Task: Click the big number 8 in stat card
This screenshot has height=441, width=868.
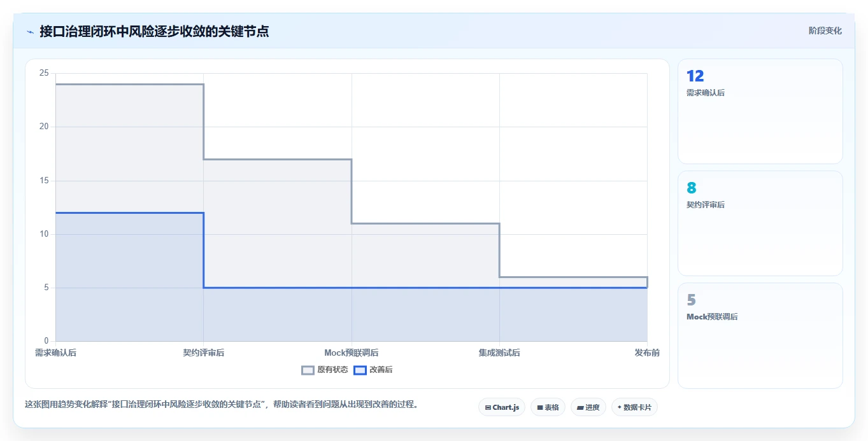Action: (x=692, y=188)
